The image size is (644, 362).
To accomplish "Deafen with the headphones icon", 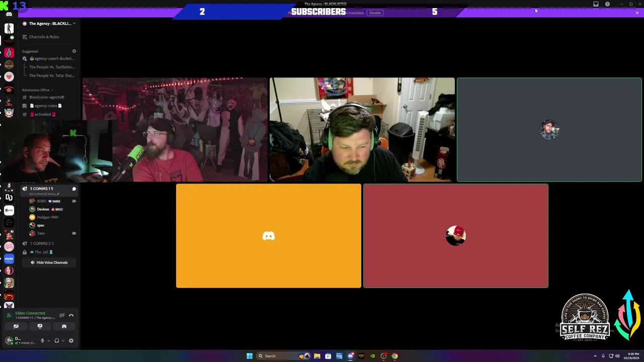I will tap(56, 341).
